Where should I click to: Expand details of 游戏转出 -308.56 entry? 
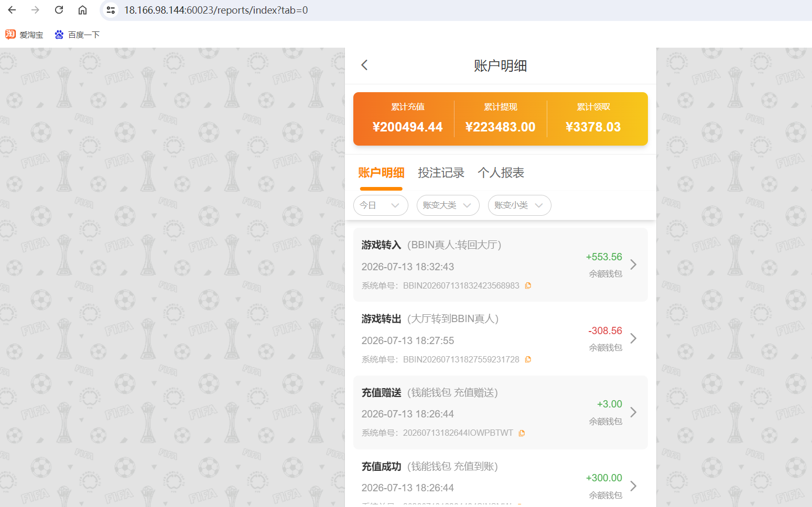633,338
